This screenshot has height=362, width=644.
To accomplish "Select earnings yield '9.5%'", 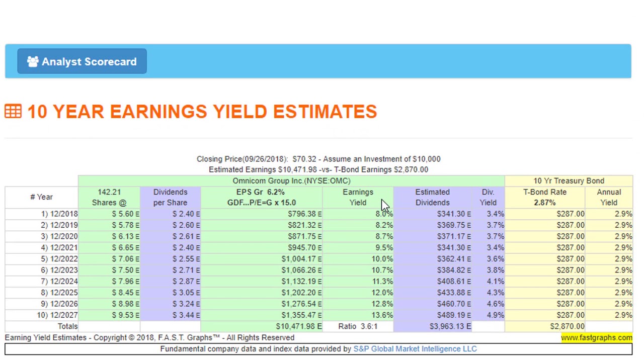I will coord(384,247).
